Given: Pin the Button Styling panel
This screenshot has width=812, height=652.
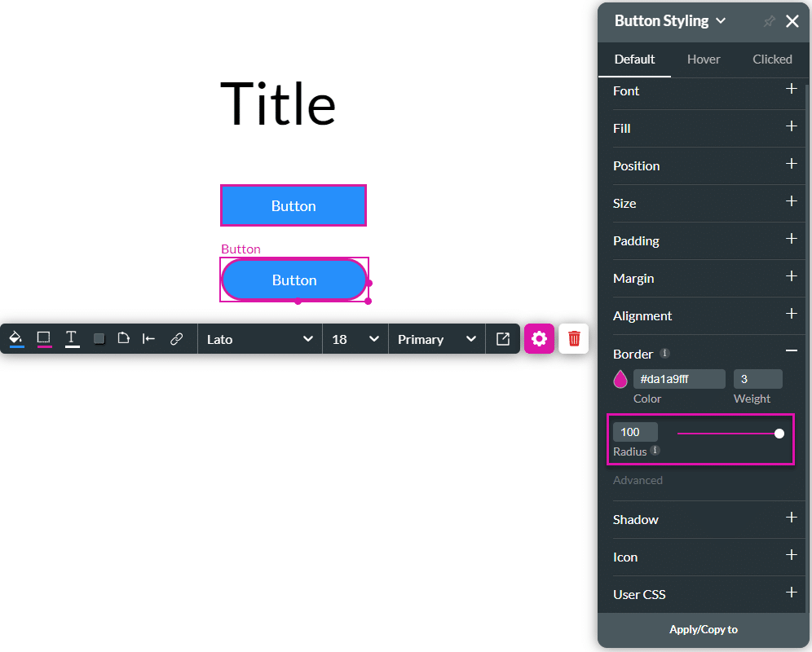Looking at the screenshot, I should [769, 21].
